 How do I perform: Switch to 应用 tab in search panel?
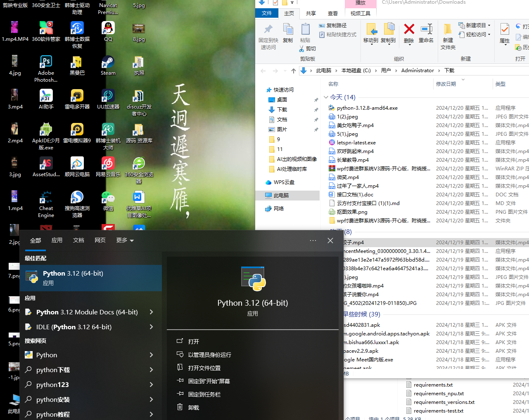click(x=57, y=240)
